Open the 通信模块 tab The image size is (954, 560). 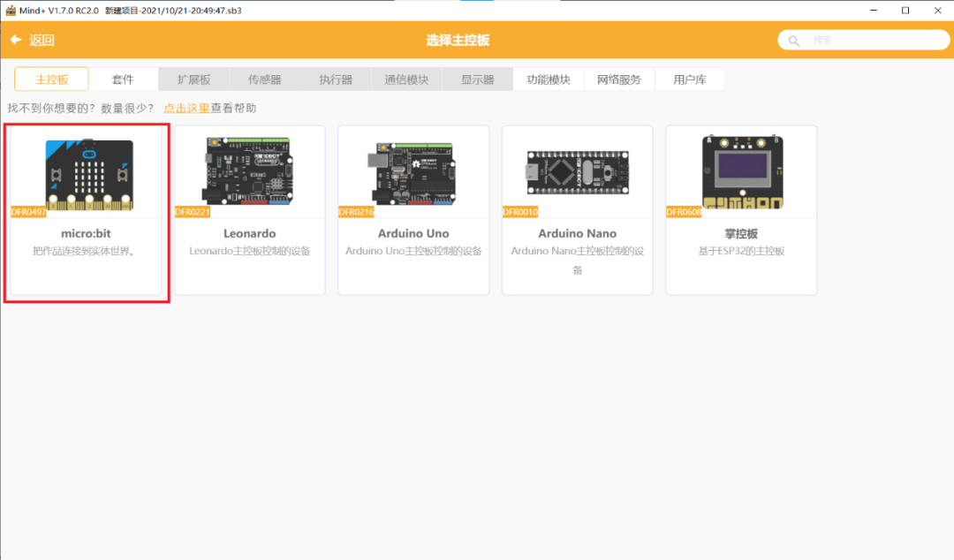coord(406,79)
